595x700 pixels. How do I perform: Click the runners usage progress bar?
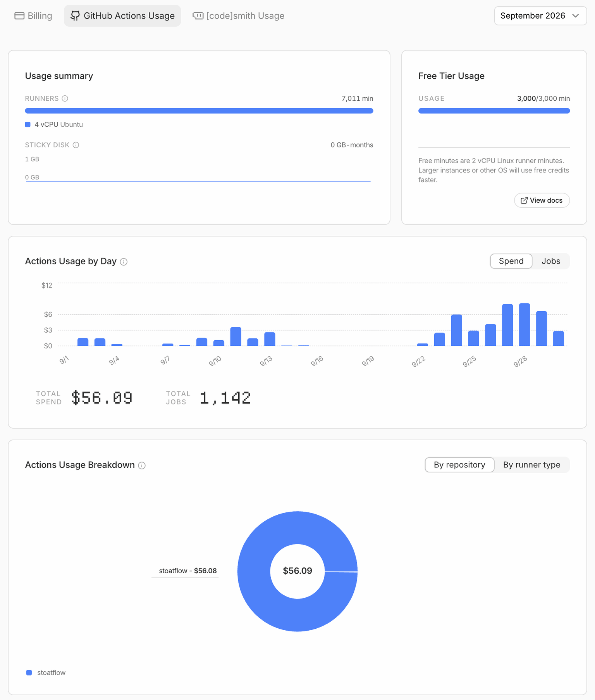199,111
